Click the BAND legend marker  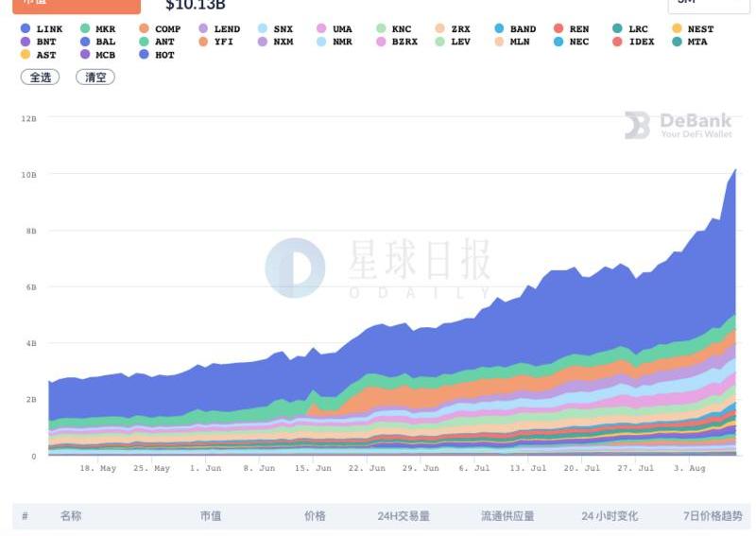click(499, 29)
